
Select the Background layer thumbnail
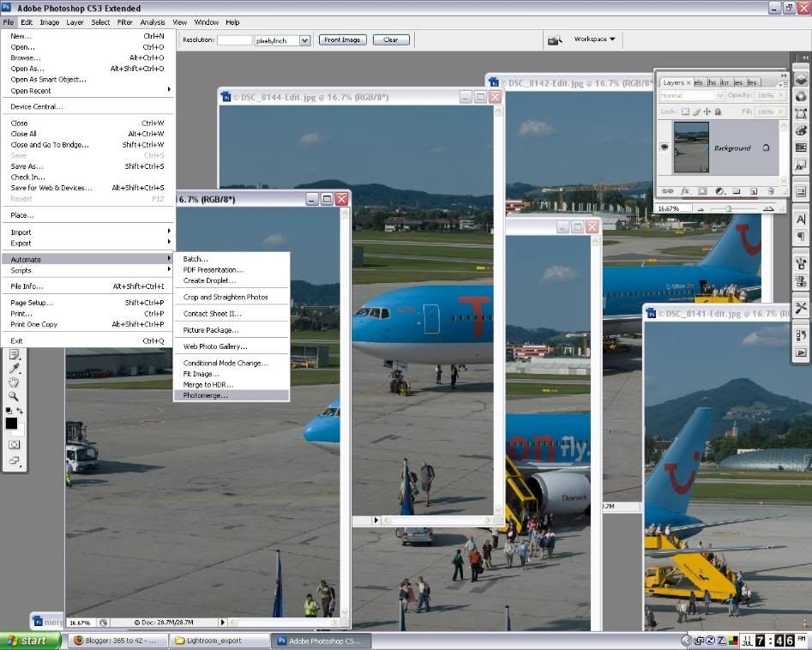coord(691,147)
